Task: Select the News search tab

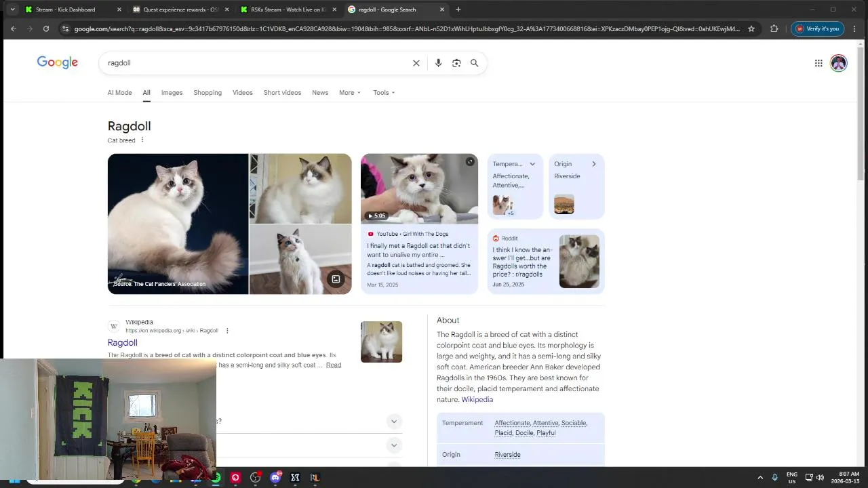Action: pos(320,93)
